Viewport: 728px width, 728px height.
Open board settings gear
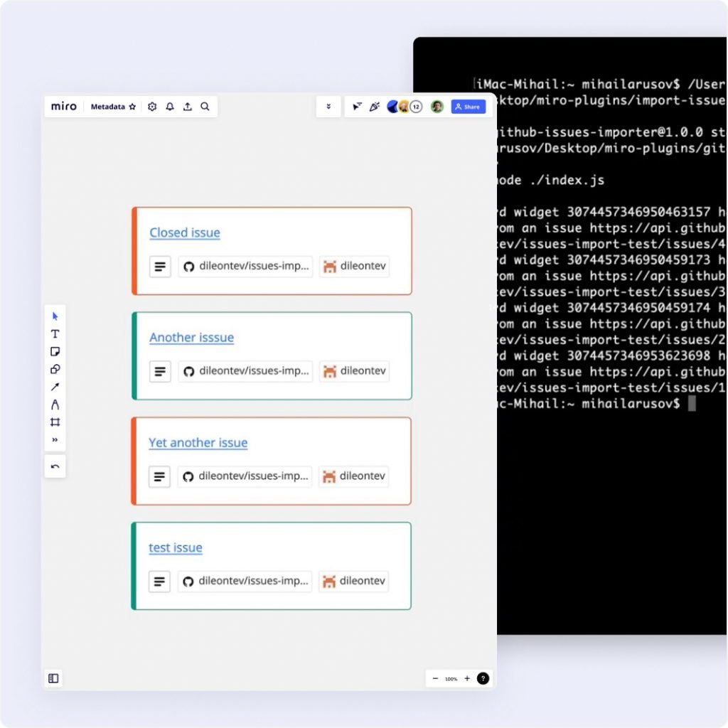coord(152,107)
